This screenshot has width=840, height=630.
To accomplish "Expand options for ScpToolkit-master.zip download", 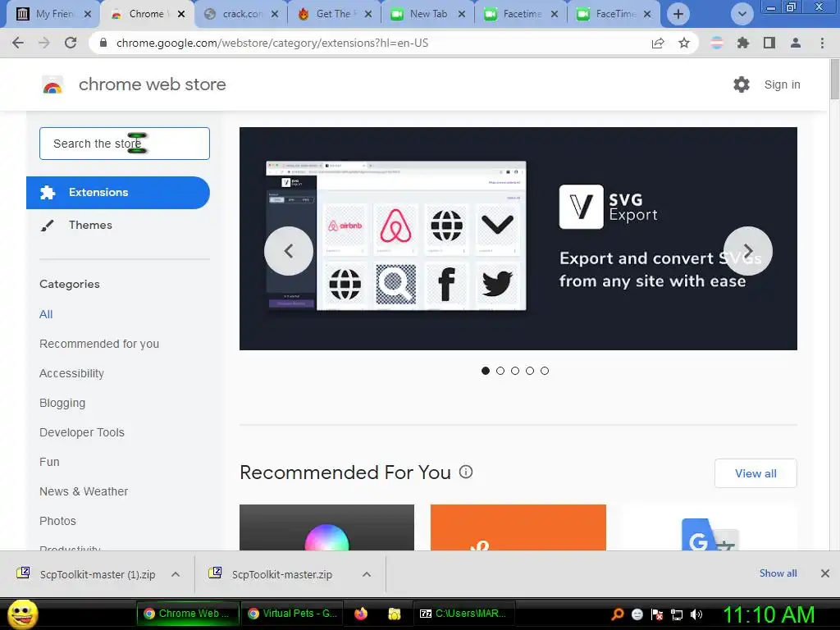I will (367, 574).
